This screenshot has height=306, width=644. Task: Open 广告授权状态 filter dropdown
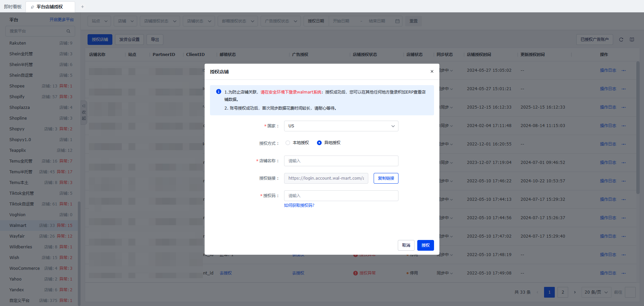pos(281,21)
